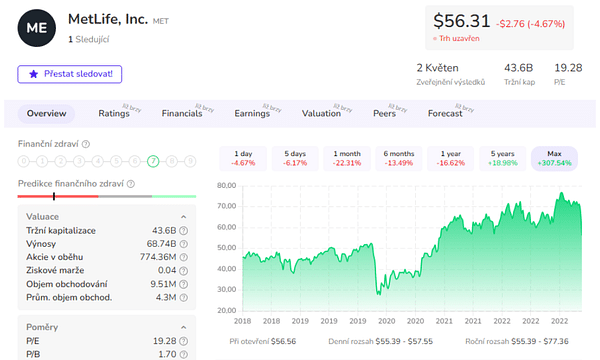Viewport: 600px width, 360px height.
Task: Click the Přestat sledovat! button
Action: (70, 74)
